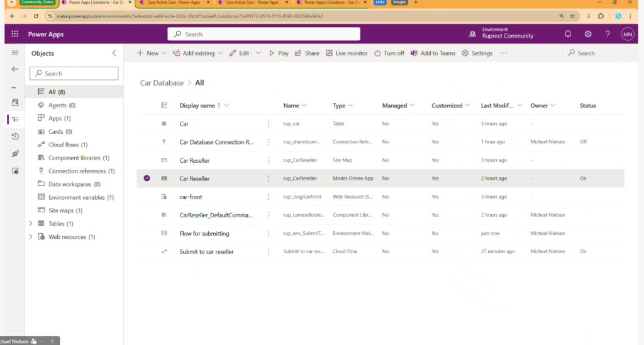The image size is (644, 345).
Task: Click the Objects panel search field
Action: click(74, 74)
